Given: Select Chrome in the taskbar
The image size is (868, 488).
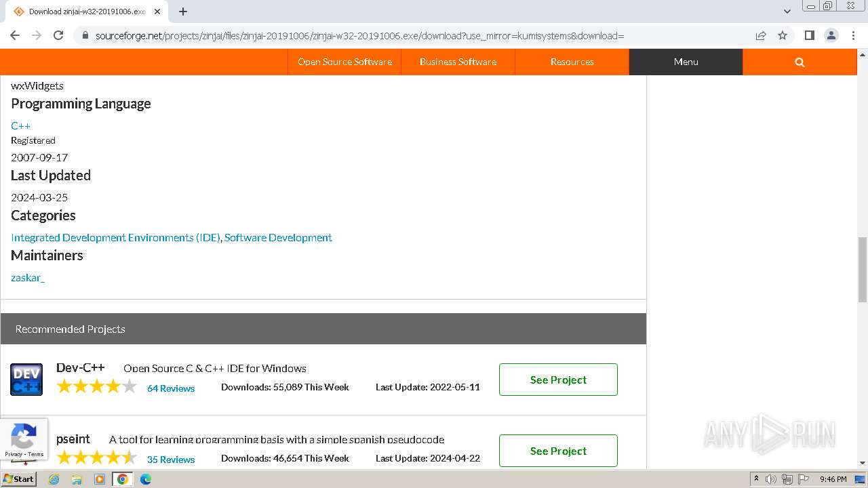Looking at the screenshot, I should [x=123, y=479].
